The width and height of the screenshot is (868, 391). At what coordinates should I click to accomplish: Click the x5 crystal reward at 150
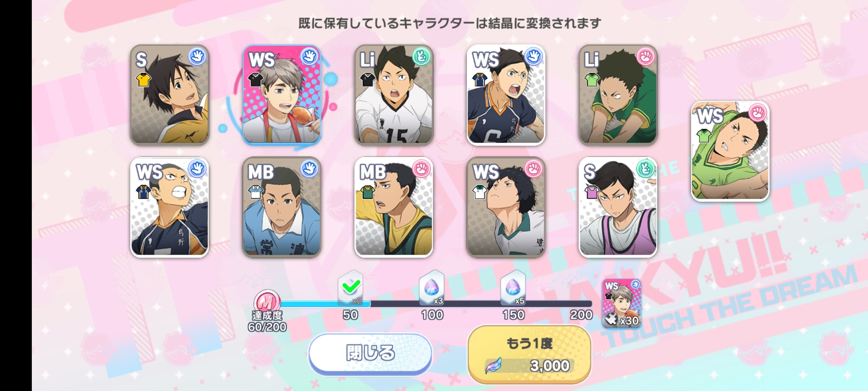pos(513,289)
